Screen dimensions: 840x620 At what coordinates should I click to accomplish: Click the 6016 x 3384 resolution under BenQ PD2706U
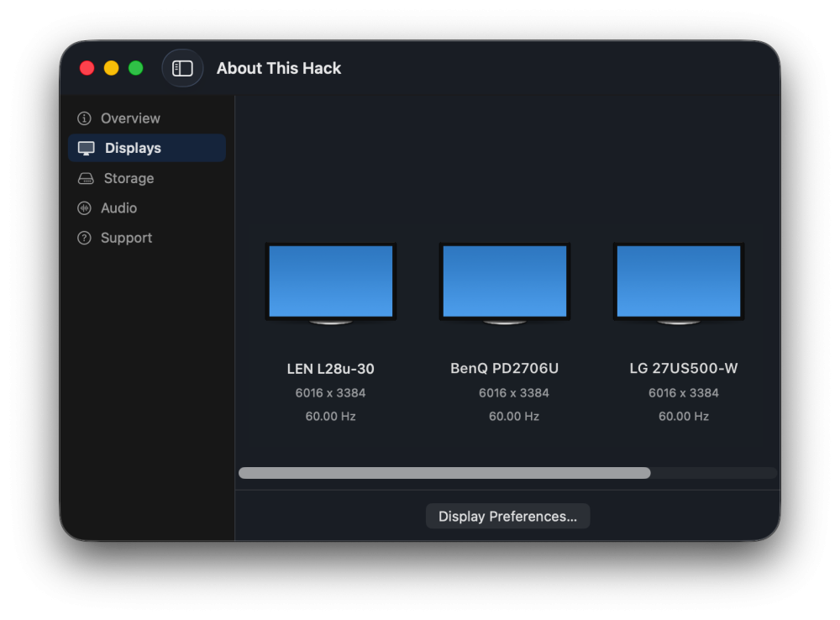(514, 393)
